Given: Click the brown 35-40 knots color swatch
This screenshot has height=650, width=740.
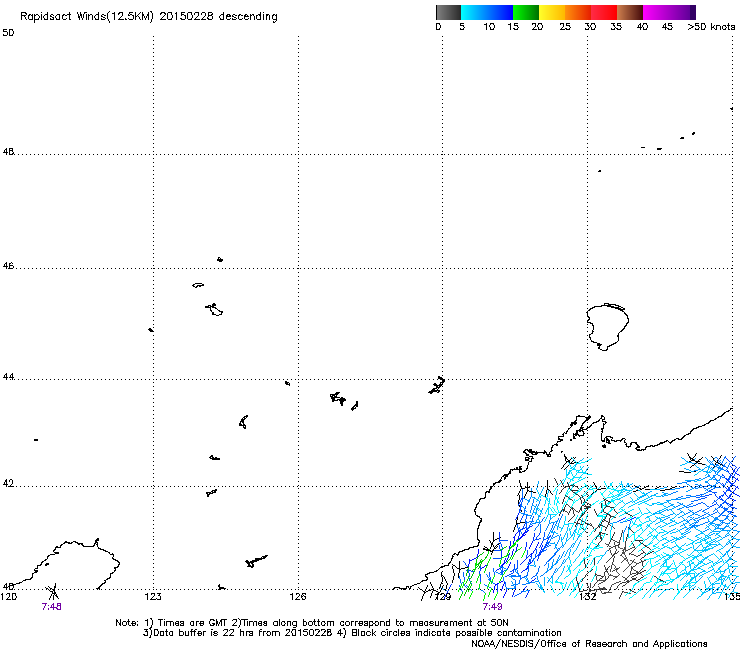Looking at the screenshot, I should pyautogui.click(x=630, y=12).
